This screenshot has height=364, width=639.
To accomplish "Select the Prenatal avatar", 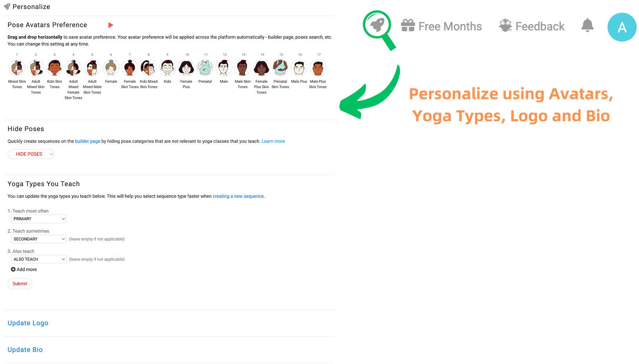I will [x=205, y=68].
